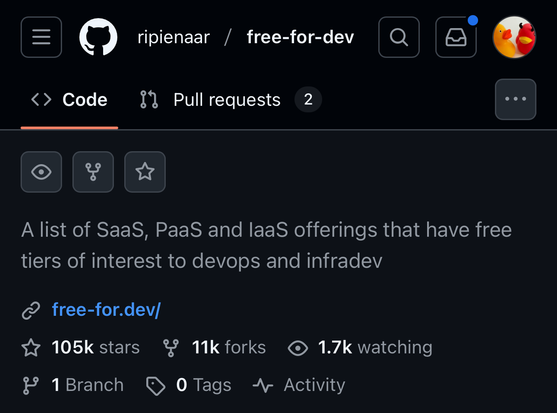This screenshot has height=413, width=557.
Task: Visit the free-for.dev/ website link
Action: (106, 310)
